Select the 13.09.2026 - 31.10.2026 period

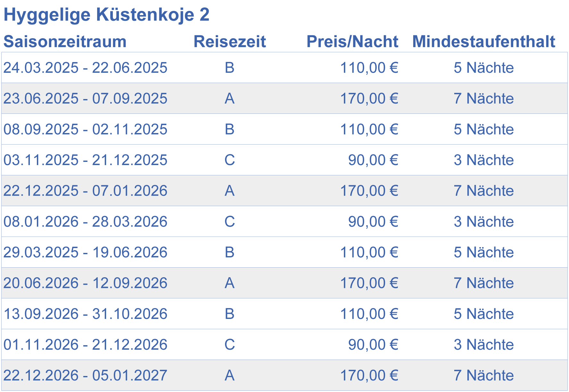pyautogui.click(x=85, y=314)
